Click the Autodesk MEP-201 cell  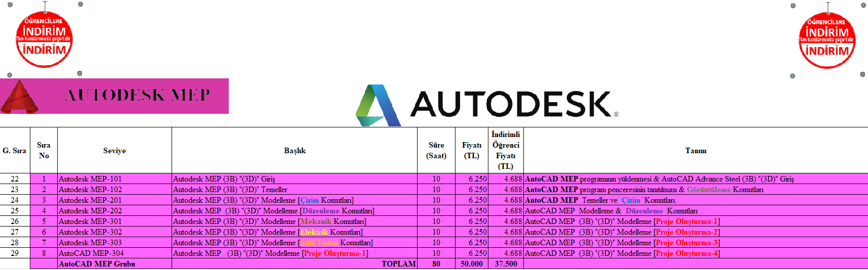(x=115, y=200)
